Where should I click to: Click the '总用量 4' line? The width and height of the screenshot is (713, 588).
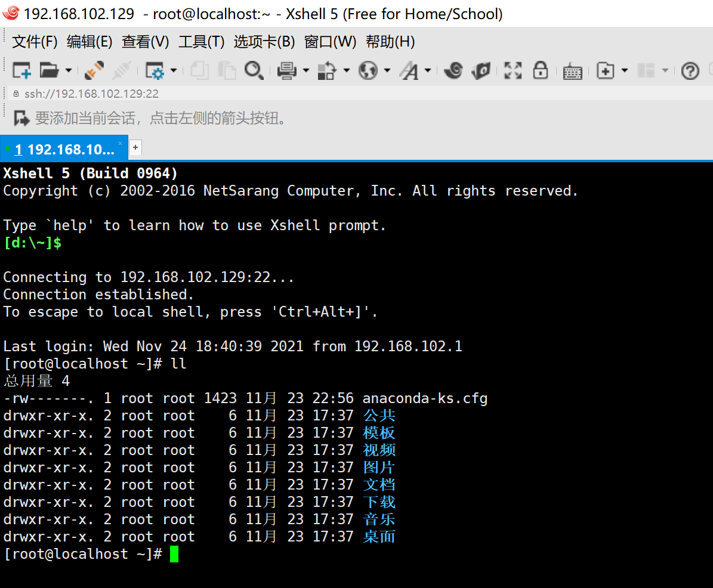[37, 381]
